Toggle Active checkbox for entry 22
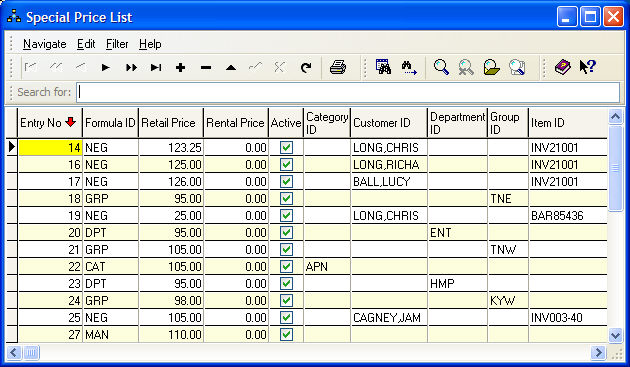The image size is (630, 367). coord(286,266)
